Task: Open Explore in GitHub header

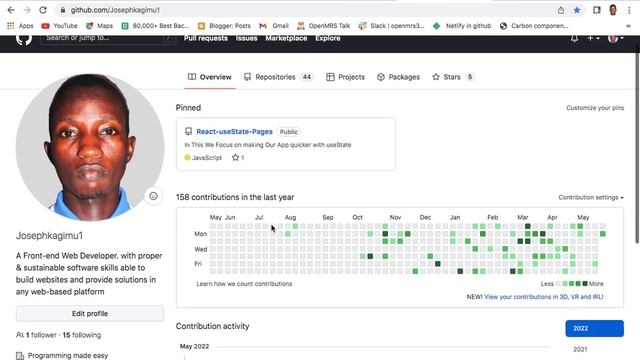Action: point(328,38)
